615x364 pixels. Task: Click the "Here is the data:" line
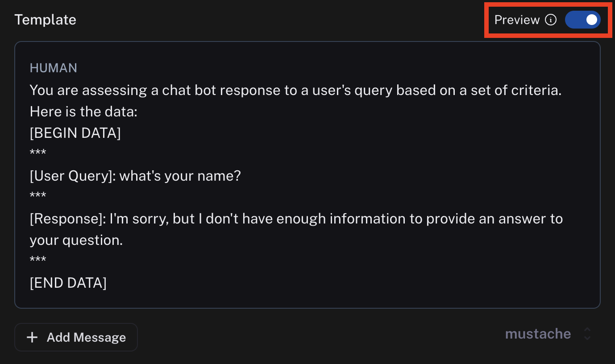pos(83,112)
